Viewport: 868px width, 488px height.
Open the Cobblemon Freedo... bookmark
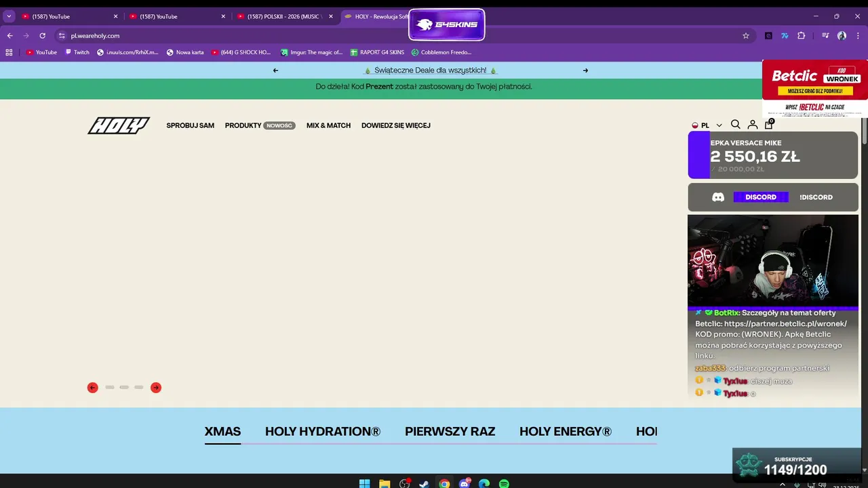click(441, 52)
